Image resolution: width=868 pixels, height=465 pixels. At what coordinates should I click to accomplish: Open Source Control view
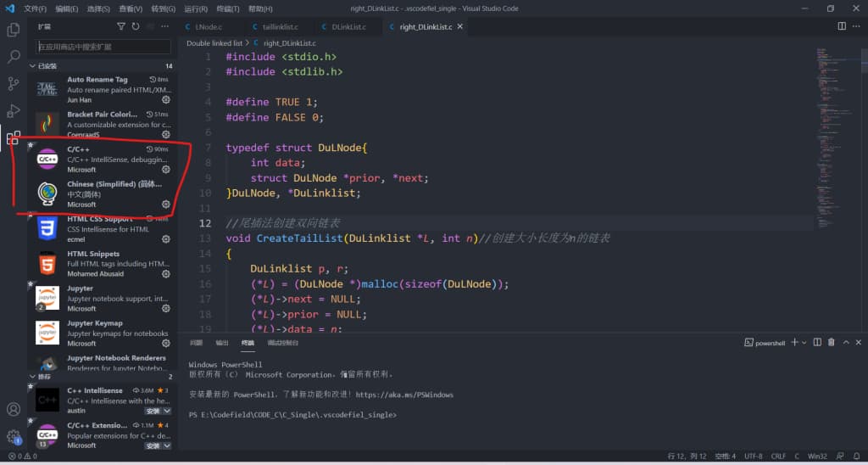(x=14, y=84)
